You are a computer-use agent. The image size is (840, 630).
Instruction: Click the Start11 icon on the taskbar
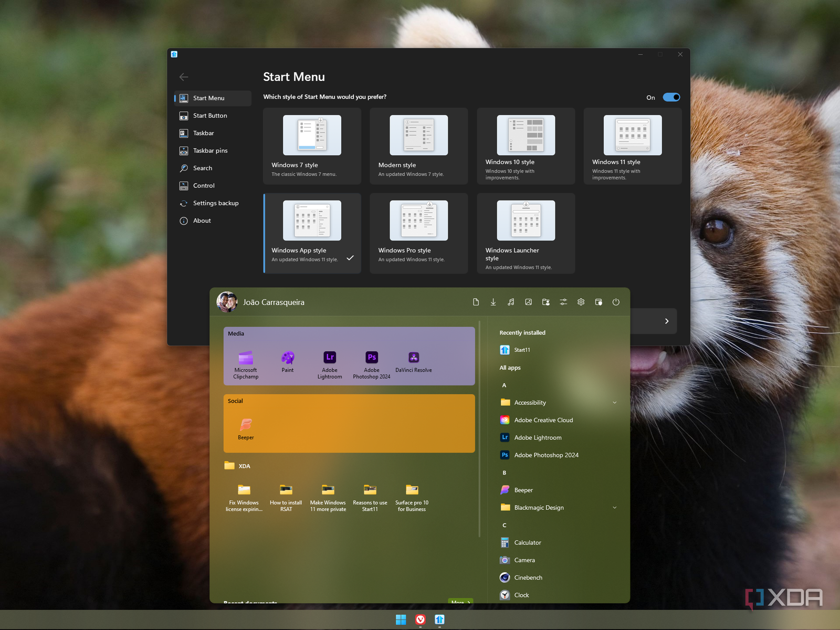[440, 619]
